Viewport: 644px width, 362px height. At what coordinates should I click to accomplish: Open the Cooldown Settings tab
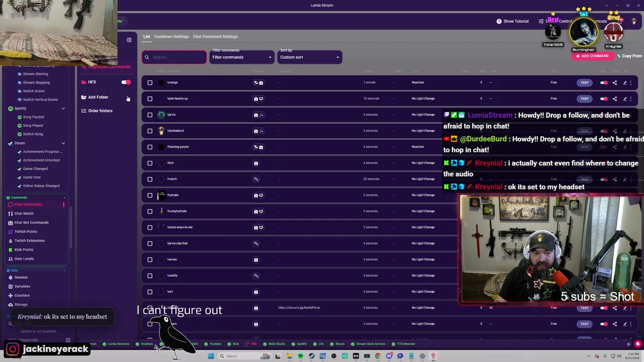[x=172, y=37]
